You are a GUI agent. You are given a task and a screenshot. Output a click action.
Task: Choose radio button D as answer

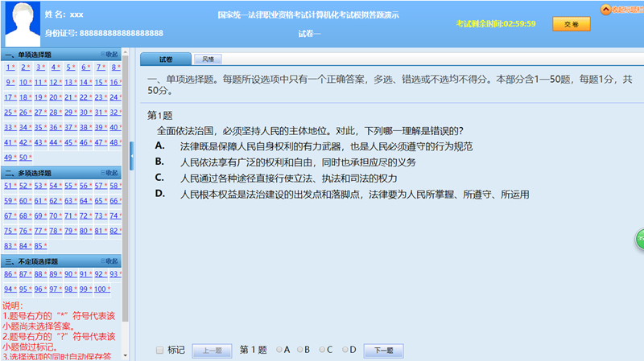click(345, 350)
